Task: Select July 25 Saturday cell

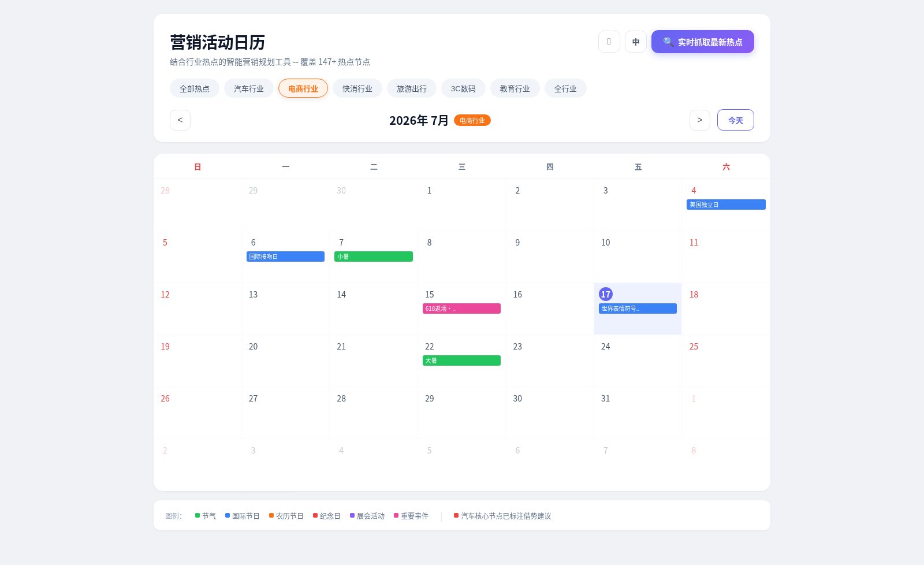Action: pos(726,360)
